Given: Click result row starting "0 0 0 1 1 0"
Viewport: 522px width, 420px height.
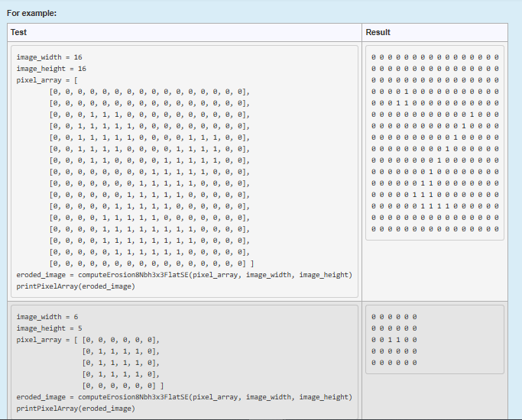Looking at the screenshot, I should coord(435,103).
